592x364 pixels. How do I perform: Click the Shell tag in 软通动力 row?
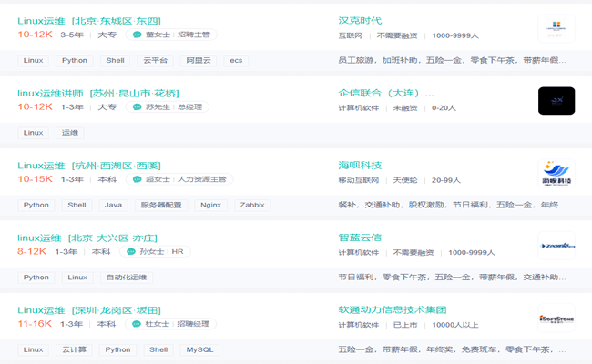[x=158, y=349]
